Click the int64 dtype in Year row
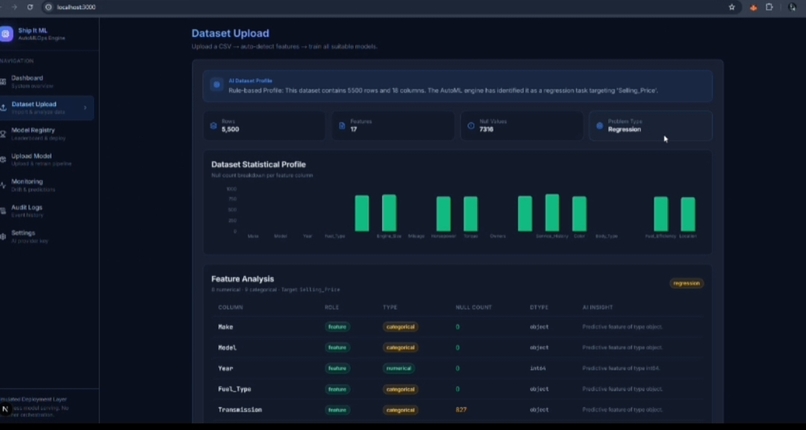The image size is (806, 430). coord(538,368)
